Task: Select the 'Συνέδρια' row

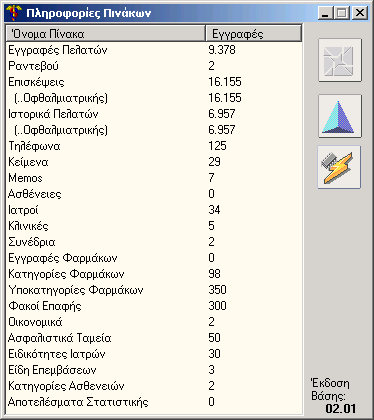Action: pyautogui.click(x=154, y=242)
